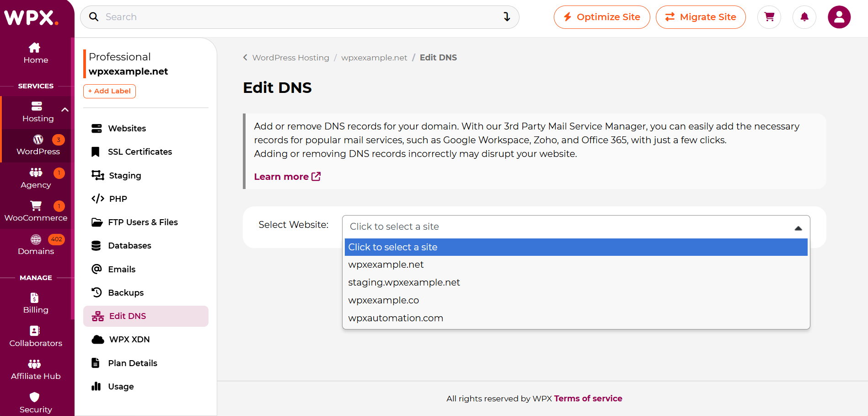Image resolution: width=868 pixels, height=416 pixels.
Task: Follow the wpxexample.net breadcrumb link
Action: (x=374, y=58)
